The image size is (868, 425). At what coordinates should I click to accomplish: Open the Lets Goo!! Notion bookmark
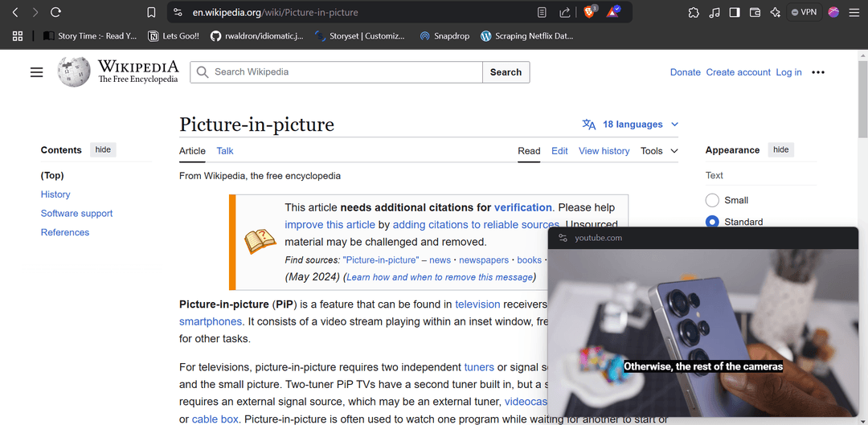coord(174,36)
